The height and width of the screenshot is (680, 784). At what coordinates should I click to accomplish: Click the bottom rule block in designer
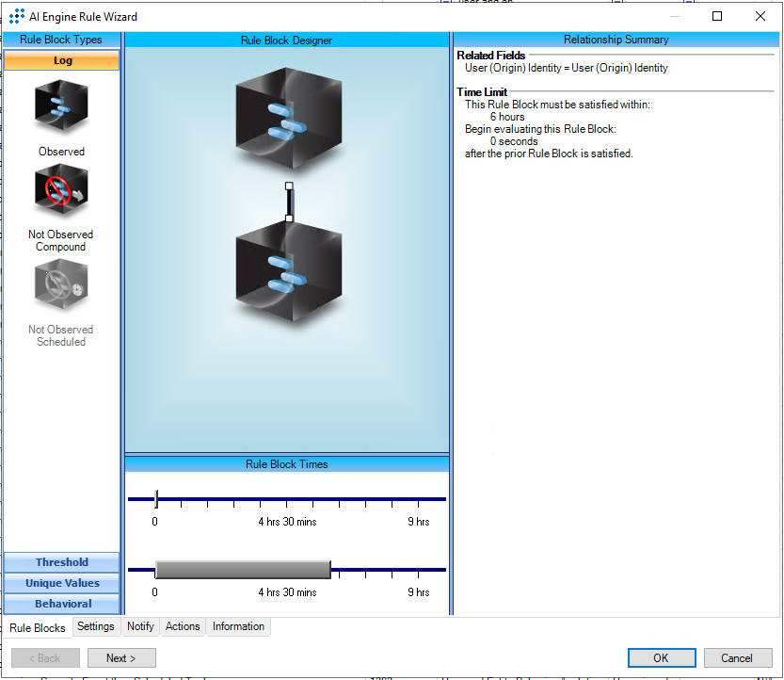pos(289,270)
